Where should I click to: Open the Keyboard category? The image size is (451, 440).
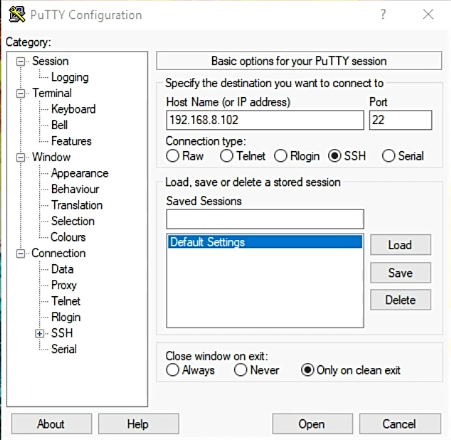(x=73, y=109)
